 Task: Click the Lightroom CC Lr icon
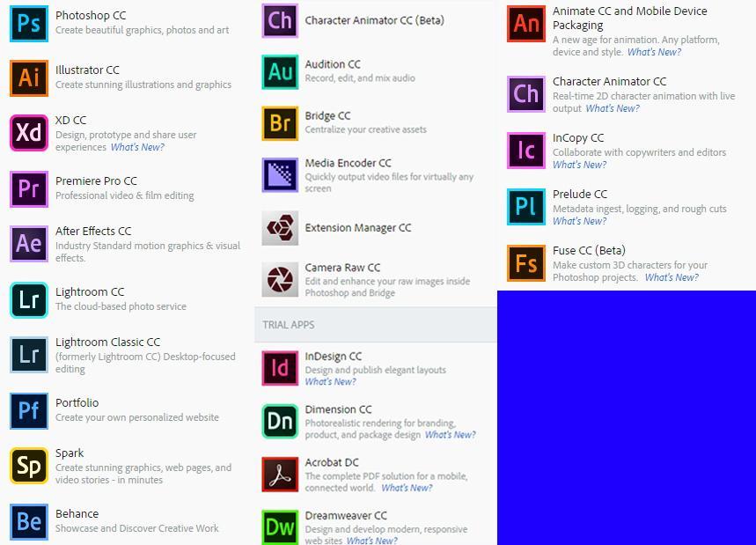coord(29,299)
